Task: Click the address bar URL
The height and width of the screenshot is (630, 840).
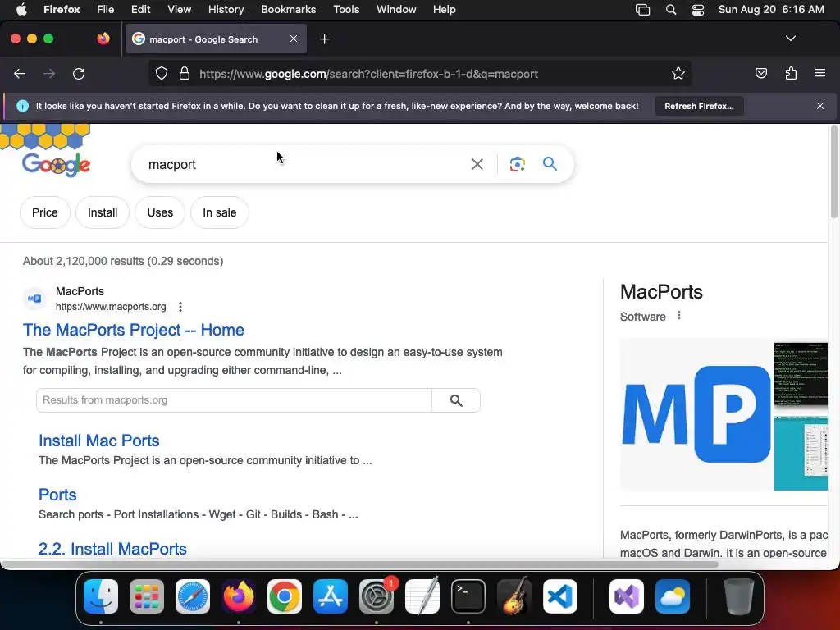Action: [x=368, y=74]
